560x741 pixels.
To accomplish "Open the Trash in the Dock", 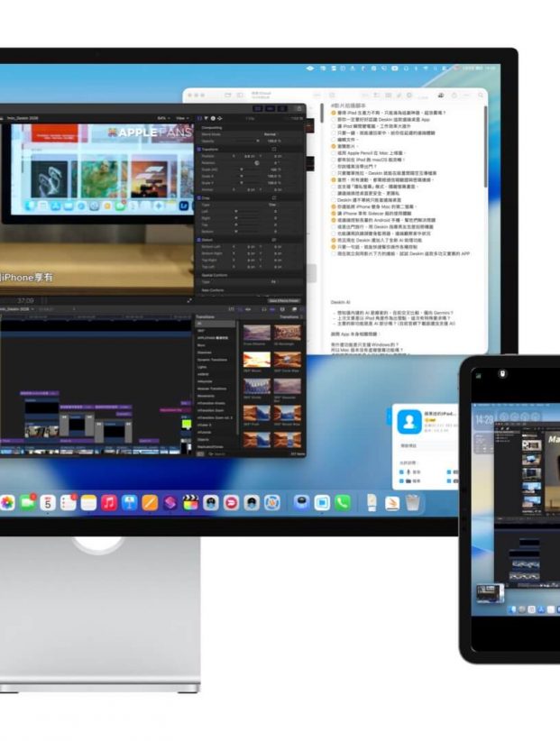I will 412,502.
